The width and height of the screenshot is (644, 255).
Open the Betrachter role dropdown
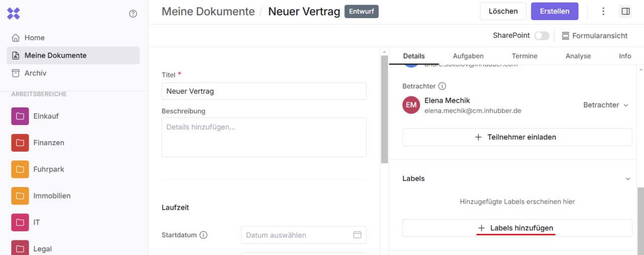(606, 105)
